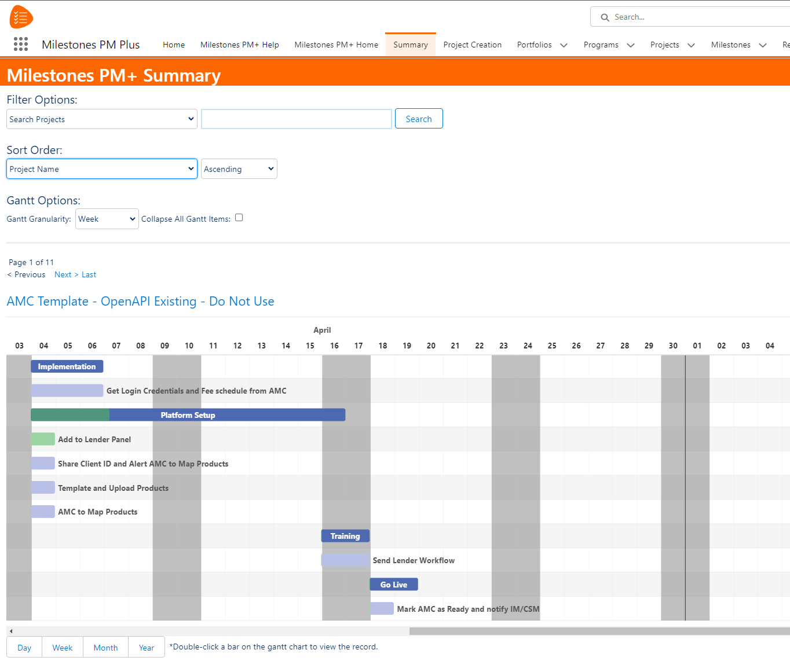Toggle Collapse All Gantt Items checkbox
The width and height of the screenshot is (790, 672).
coord(239,218)
